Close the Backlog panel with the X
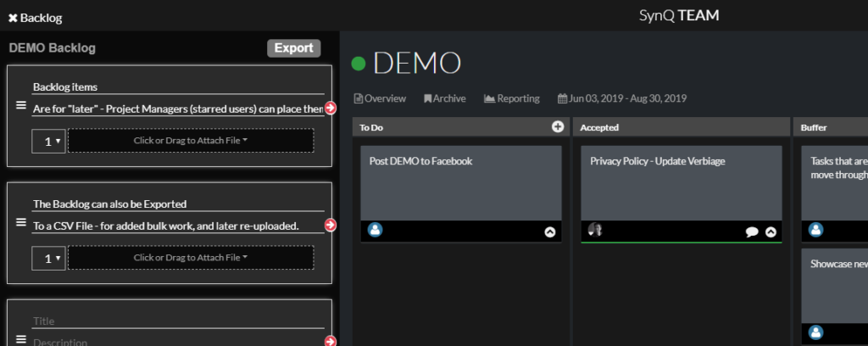 pos(13,18)
